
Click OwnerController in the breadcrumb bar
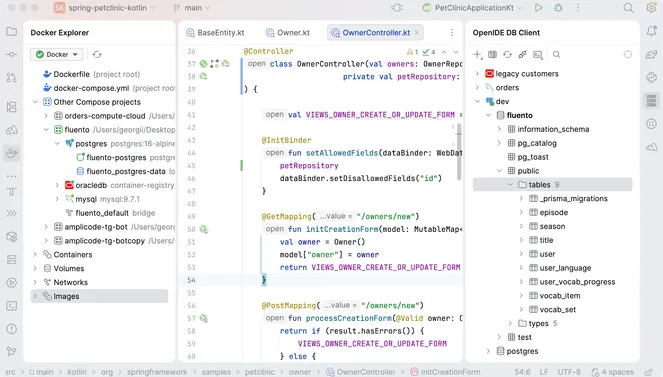point(361,372)
